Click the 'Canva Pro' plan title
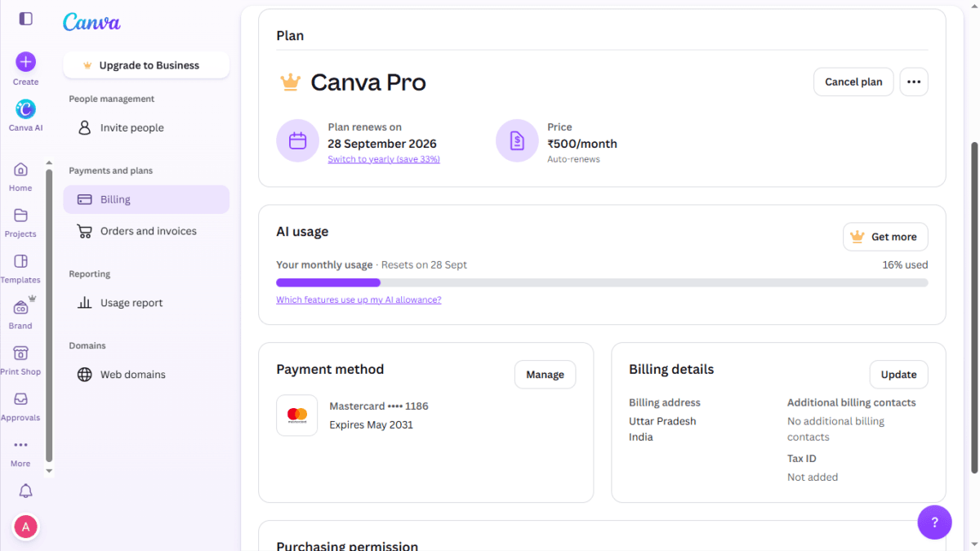The height and width of the screenshot is (551, 980). coord(368,82)
